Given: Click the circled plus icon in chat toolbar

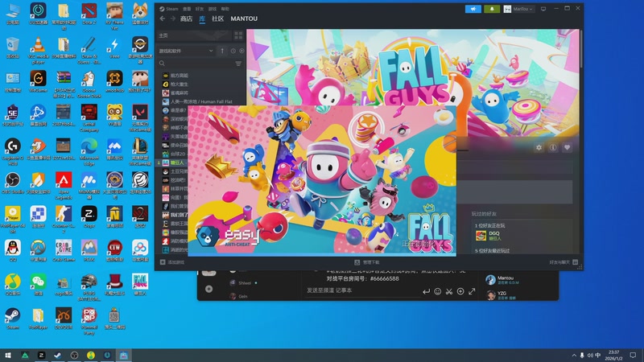Looking at the screenshot, I should [x=460, y=291].
